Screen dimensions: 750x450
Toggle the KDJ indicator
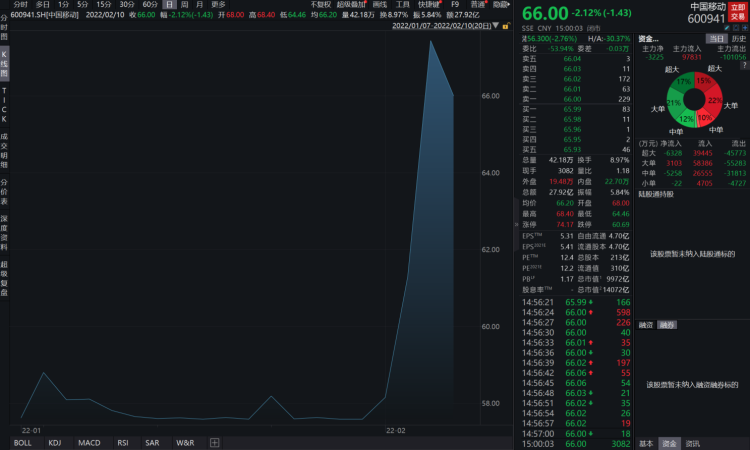pos(55,443)
